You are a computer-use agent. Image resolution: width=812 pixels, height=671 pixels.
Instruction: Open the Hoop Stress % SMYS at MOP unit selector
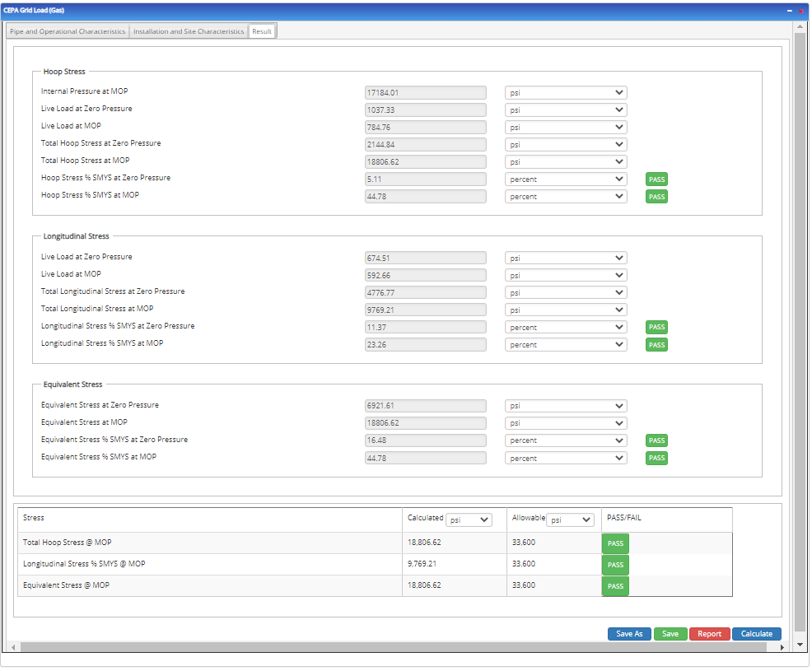coord(565,196)
